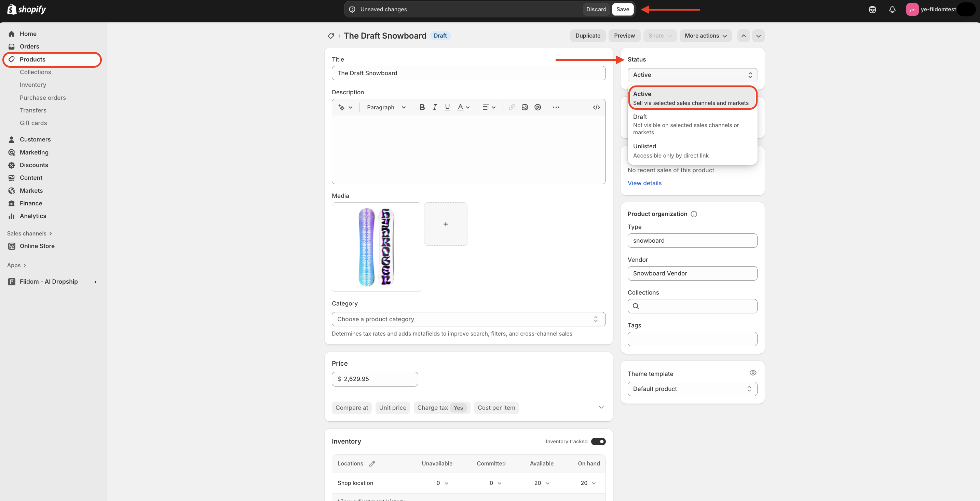
Task: Open the More actions dropdown
Action: (705, 36)
